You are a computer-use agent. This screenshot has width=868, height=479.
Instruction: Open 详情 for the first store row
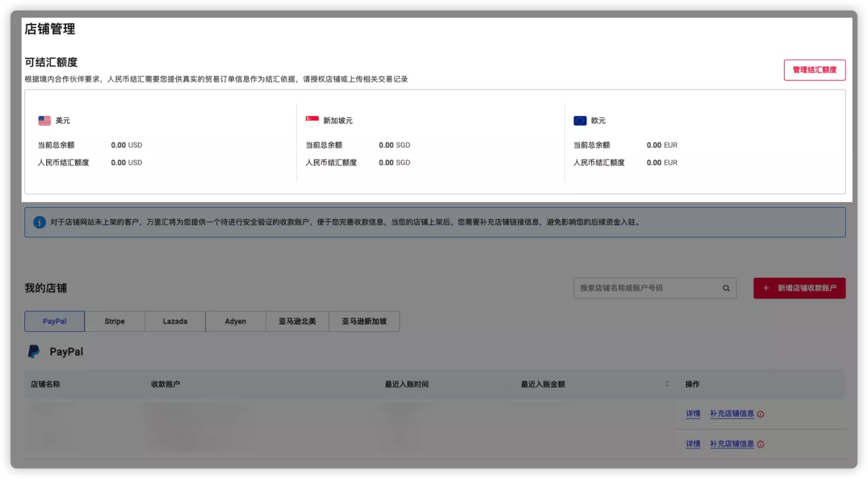pos(692,414)
